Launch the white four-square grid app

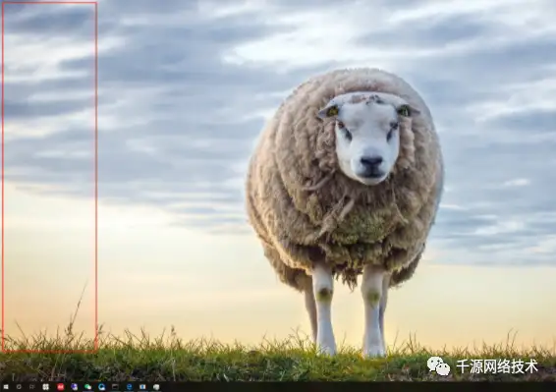coord(46,387)
